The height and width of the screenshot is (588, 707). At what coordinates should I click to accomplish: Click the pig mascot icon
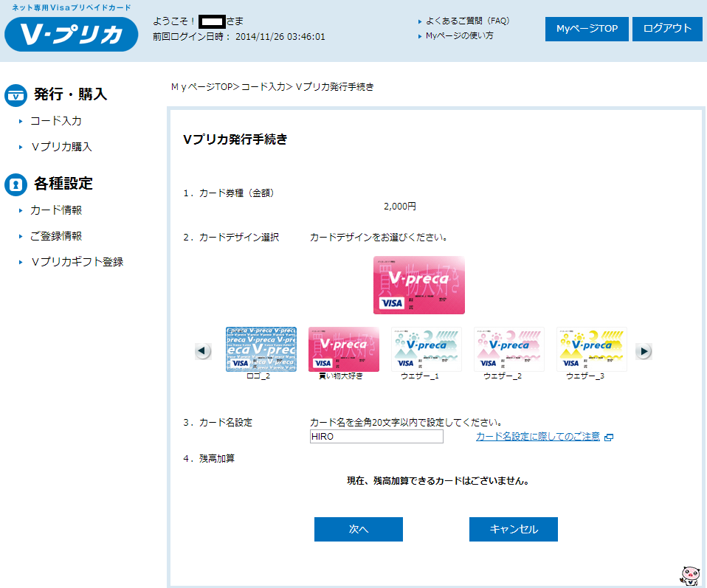point(690,576)
